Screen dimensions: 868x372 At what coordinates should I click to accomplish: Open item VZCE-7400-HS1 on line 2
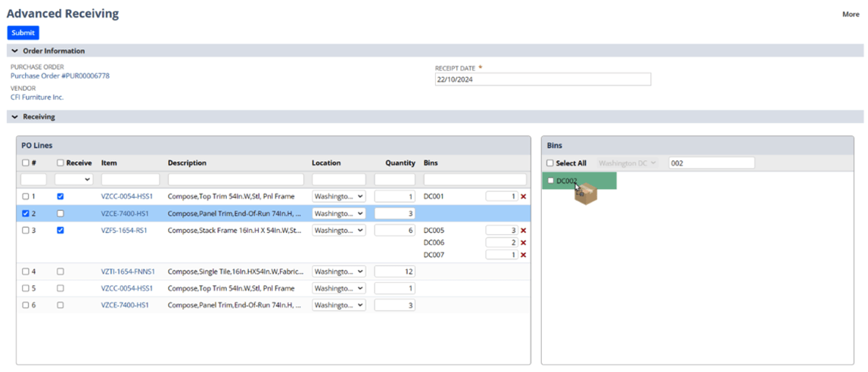pos(125,213)
